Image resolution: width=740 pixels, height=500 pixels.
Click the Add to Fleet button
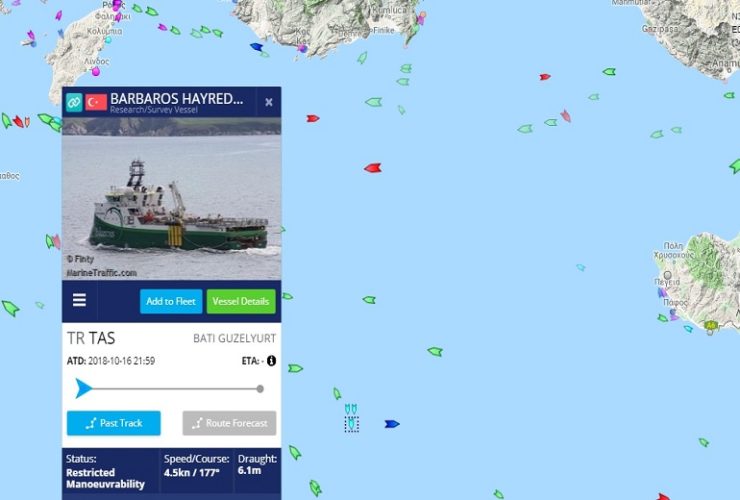[x=171, y=301]
